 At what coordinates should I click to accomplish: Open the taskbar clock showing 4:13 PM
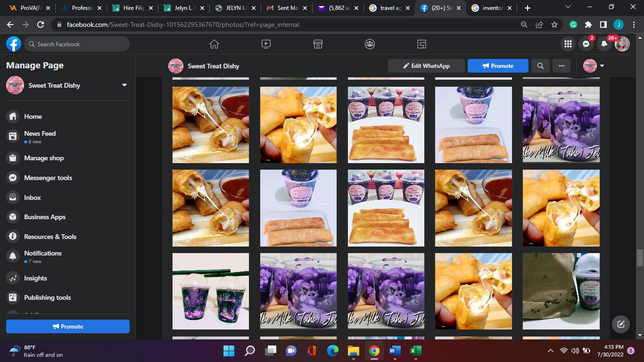pyautogui.click(x=610, y=351)
